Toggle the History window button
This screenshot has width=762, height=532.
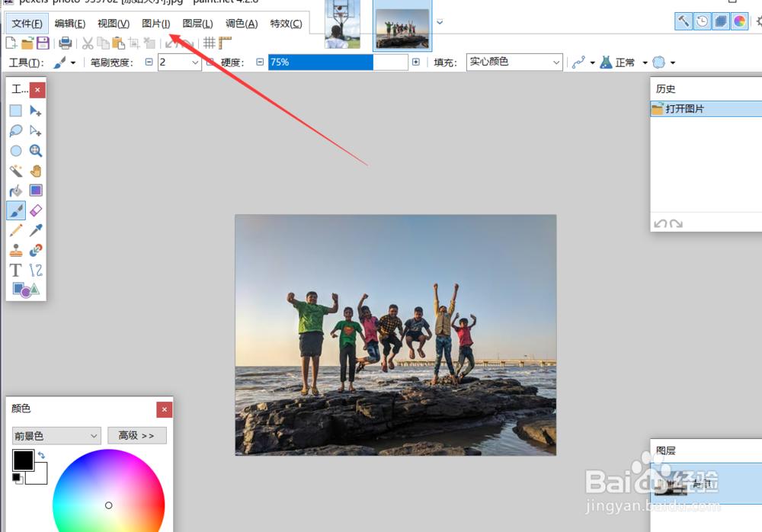[703, 21]
